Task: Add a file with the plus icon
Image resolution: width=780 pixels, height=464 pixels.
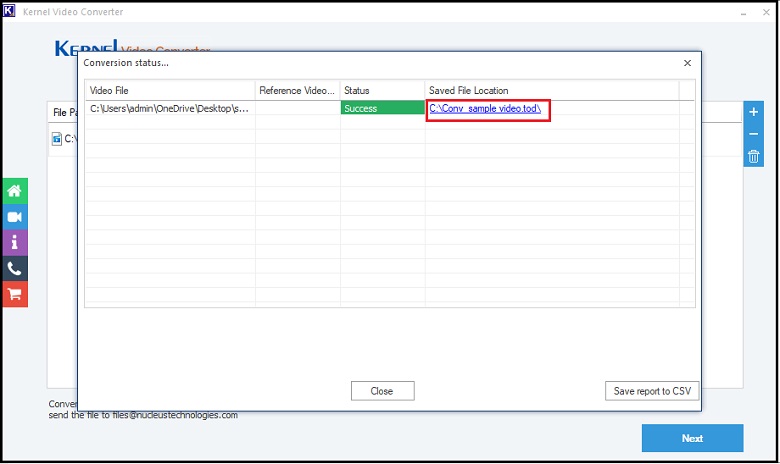Action: [x=753, y=112]
